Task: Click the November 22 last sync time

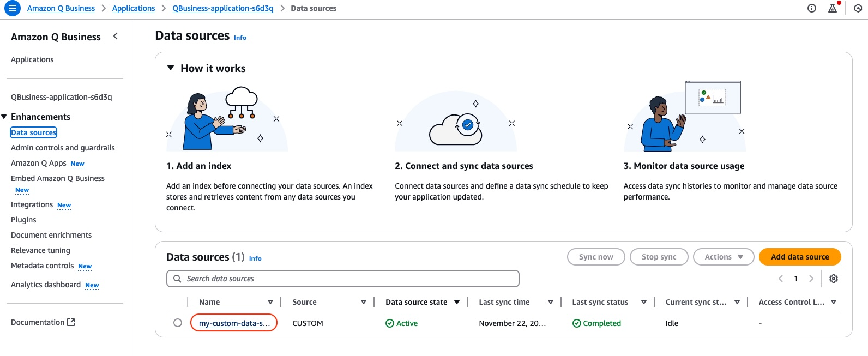Action: pyautogui.click(x=513, y=323)
